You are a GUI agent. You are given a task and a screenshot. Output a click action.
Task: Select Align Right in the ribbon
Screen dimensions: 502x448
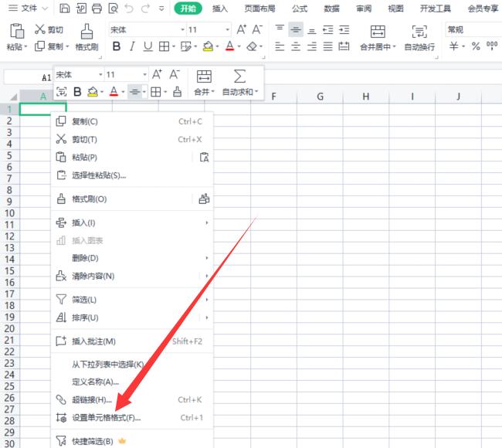tap(312, 47)
